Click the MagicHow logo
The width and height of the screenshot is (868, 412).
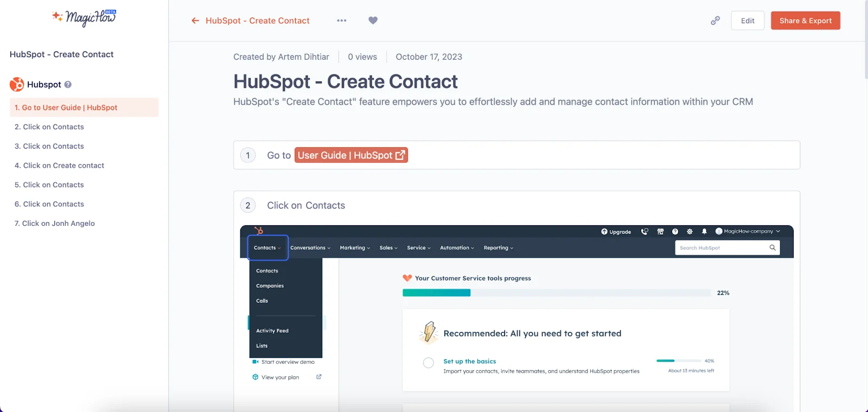click(x=84, y=17)
